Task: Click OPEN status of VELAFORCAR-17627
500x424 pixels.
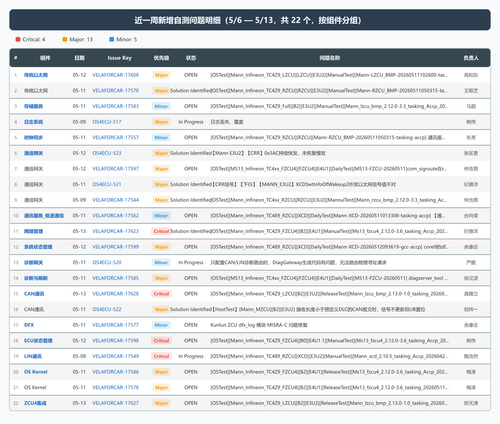Action: pos(191,403)
